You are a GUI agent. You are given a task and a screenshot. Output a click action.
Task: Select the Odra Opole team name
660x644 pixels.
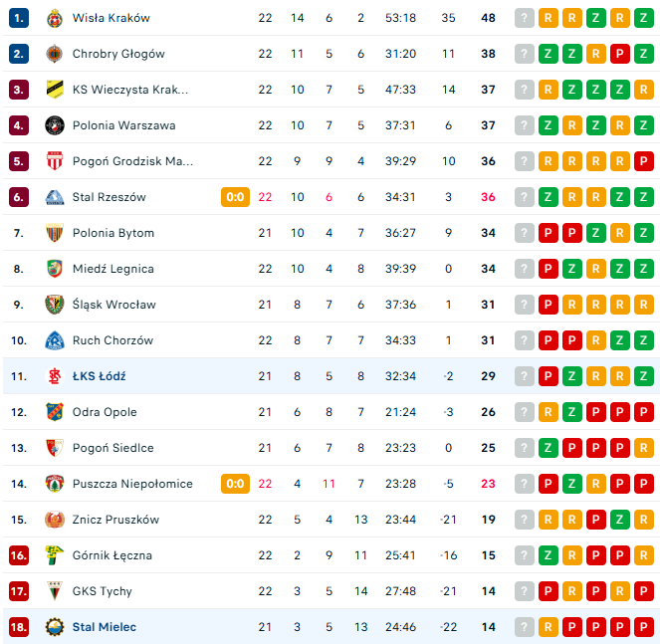(105, 412)
